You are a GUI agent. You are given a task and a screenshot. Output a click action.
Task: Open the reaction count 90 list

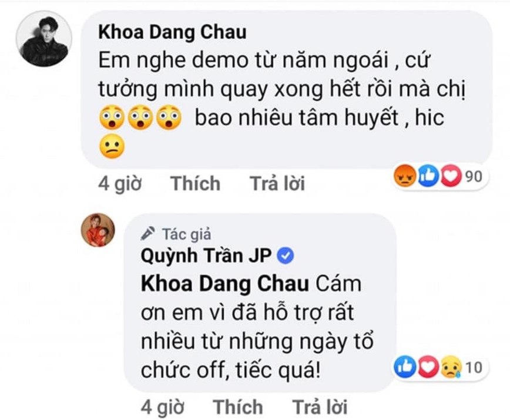(473, 177)
